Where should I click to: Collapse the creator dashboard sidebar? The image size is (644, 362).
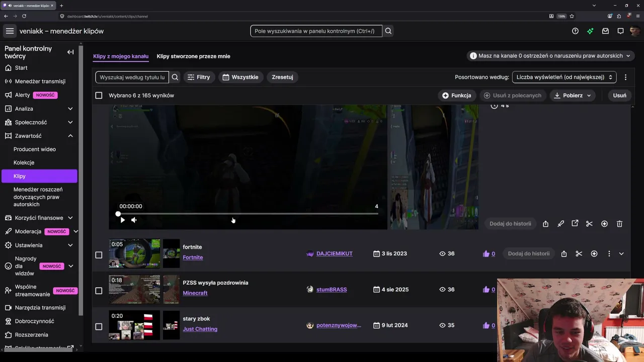pos(70,52)
